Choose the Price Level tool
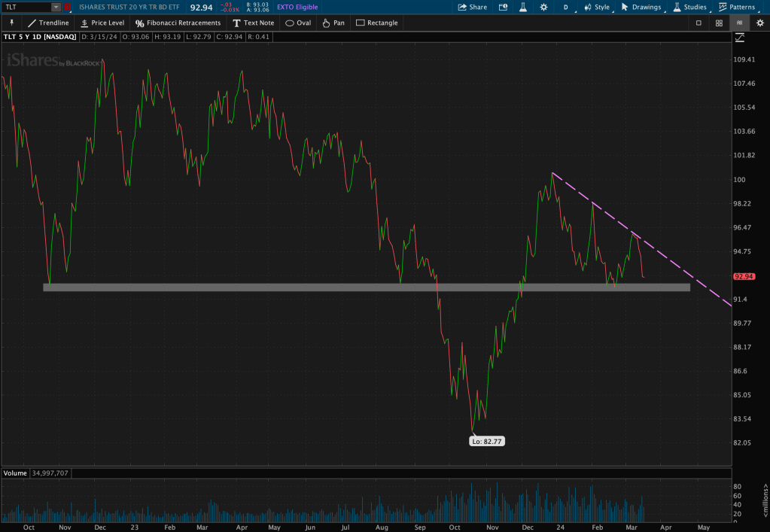The width and height of the screenshot is (770, 532). pyautogui.click(x=102, y=23)
